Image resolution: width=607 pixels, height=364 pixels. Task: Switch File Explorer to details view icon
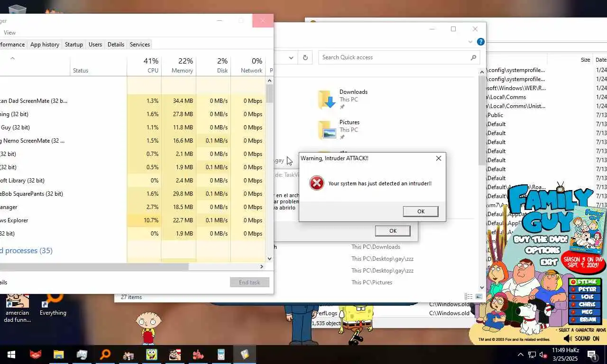tap(469, 297)
